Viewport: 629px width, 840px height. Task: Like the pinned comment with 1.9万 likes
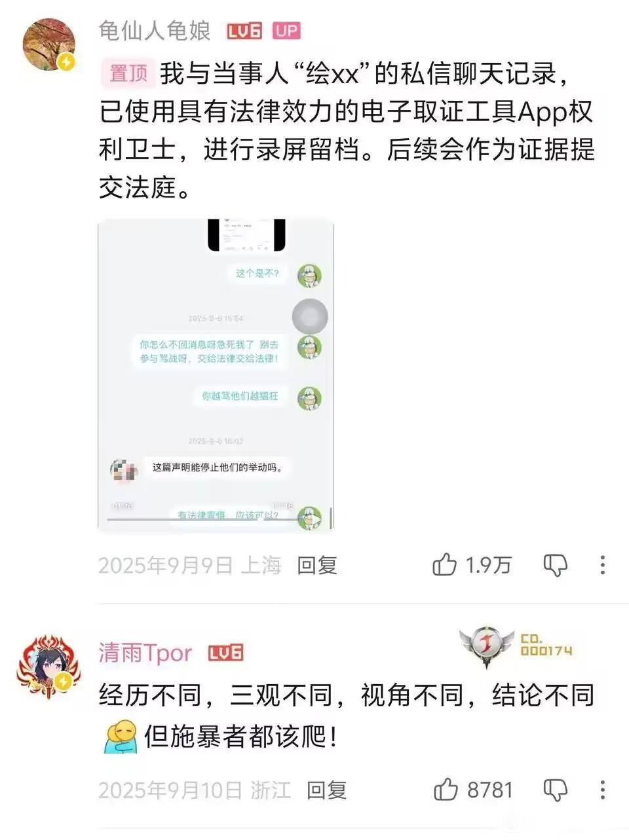point(444,564)
